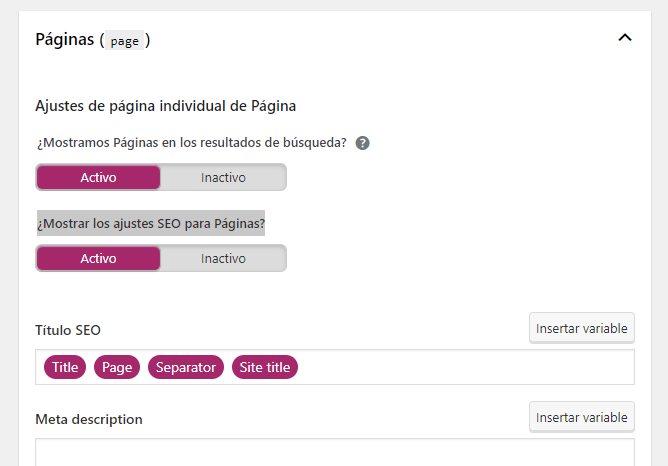Select the Page variable tag
This screenshot has width=668, height=466.
point(117,367)
